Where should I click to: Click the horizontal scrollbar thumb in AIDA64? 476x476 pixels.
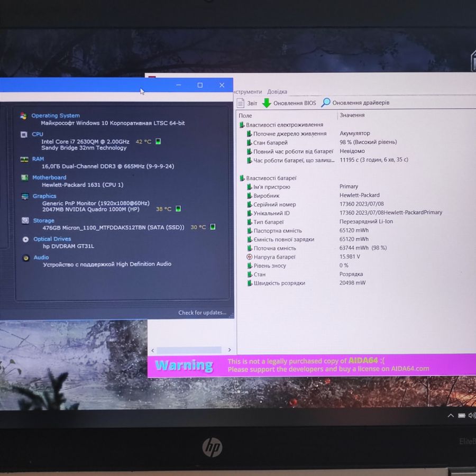[189, 350]
